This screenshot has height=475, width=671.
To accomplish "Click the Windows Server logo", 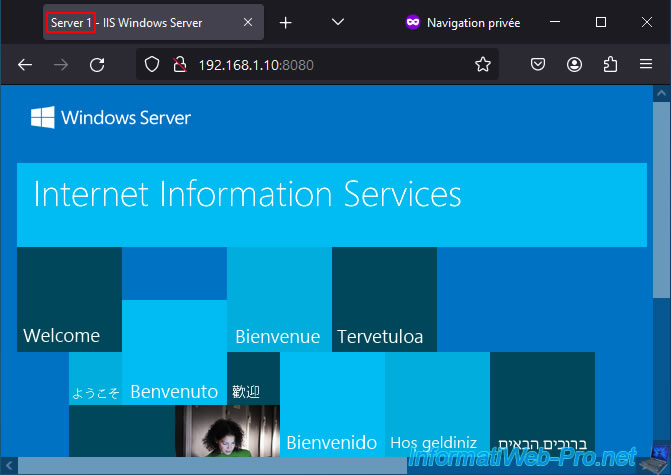I will click(111, 117).
